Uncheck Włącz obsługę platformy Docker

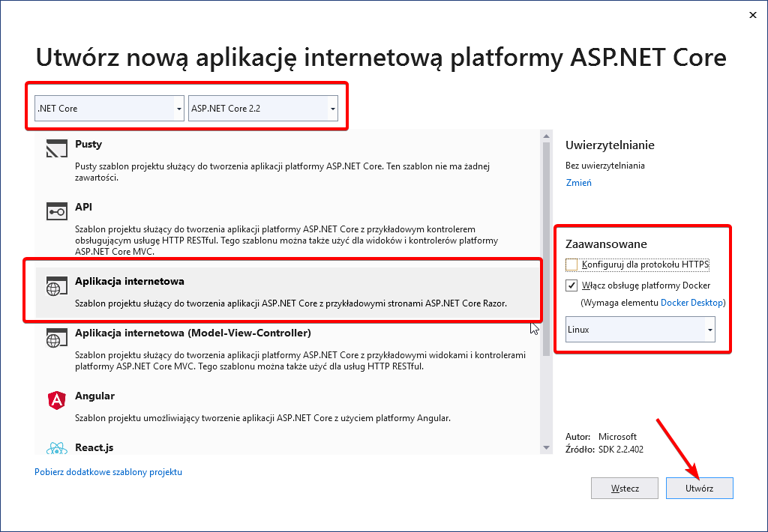tap(572, 285)
